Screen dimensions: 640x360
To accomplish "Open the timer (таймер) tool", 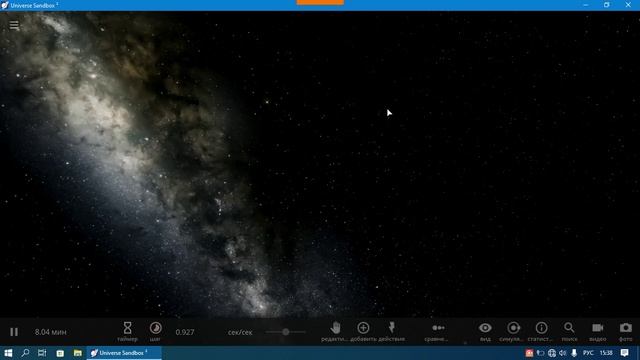I will (127, 331).
